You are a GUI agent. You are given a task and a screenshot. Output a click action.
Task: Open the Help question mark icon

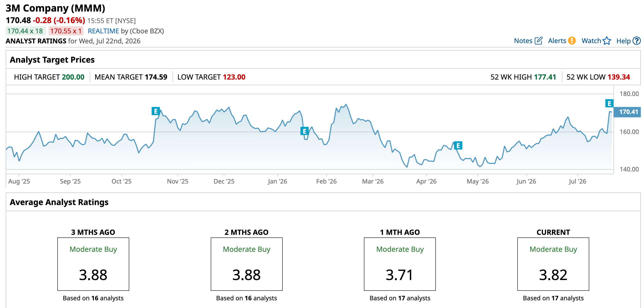click(637, 41)
